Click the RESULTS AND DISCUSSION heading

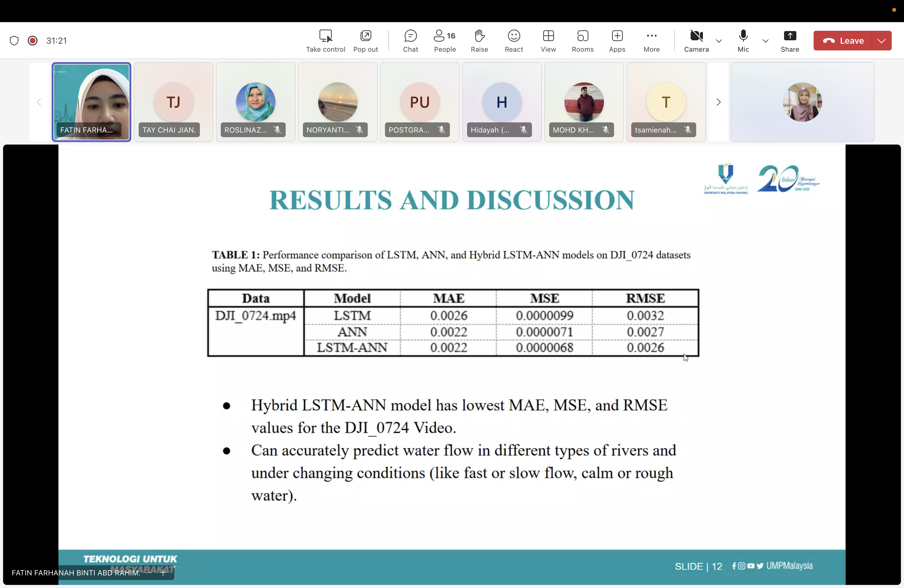coord(452,200)
